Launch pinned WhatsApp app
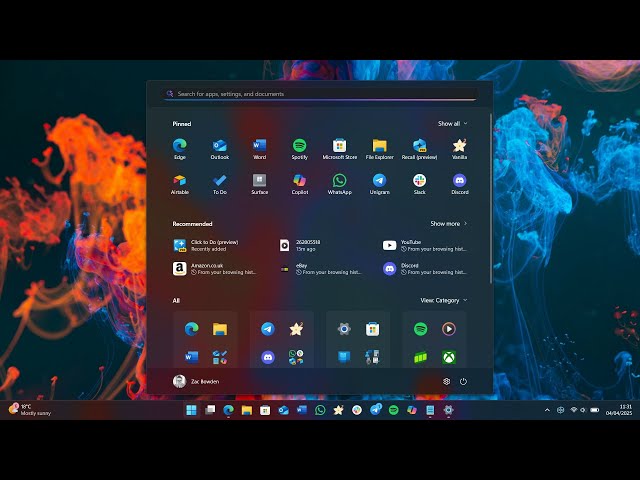 [340, 184]
